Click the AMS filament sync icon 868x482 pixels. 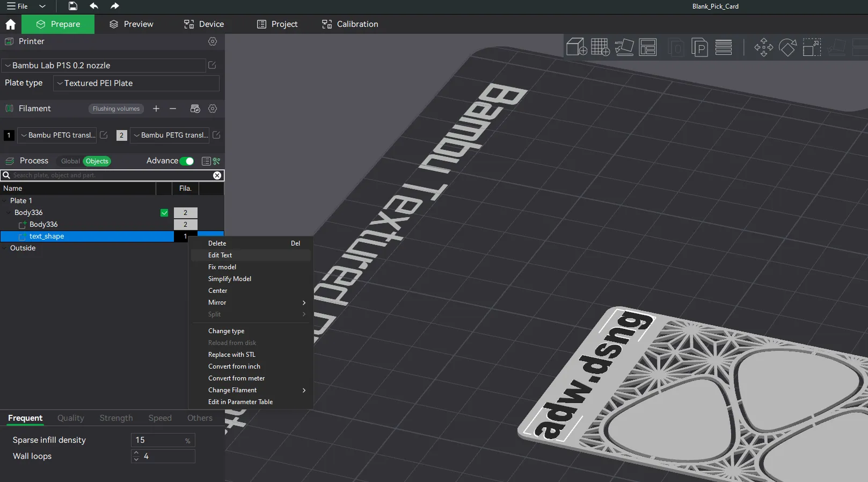pos(195,109)
